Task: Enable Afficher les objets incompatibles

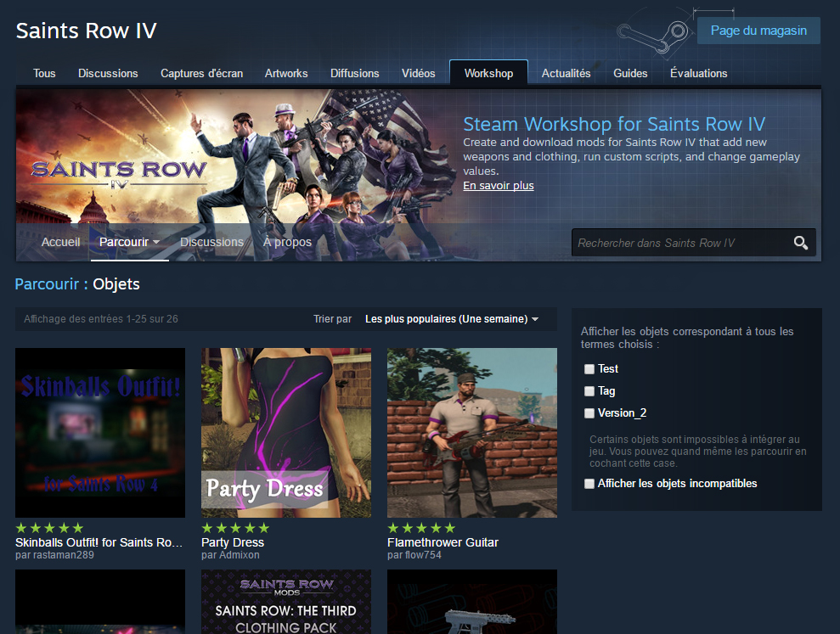Action: pyautogui.click(x=589, y=484)
